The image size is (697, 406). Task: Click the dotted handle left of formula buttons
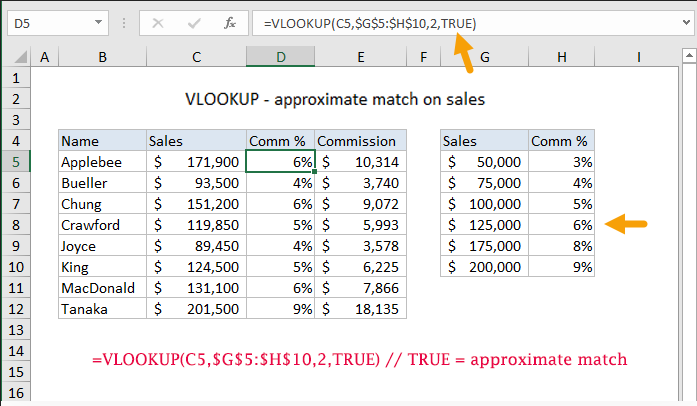[x=123, y=22]
